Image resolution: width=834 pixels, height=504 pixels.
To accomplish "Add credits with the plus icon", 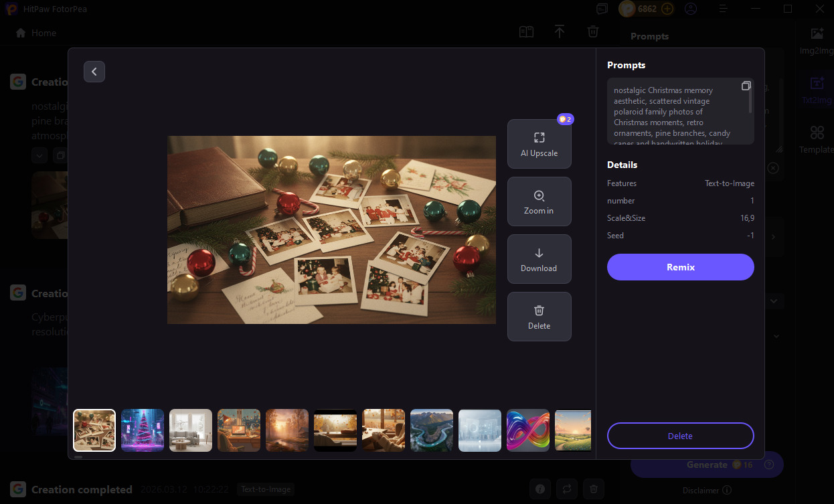I will click(x=667, y=9).
